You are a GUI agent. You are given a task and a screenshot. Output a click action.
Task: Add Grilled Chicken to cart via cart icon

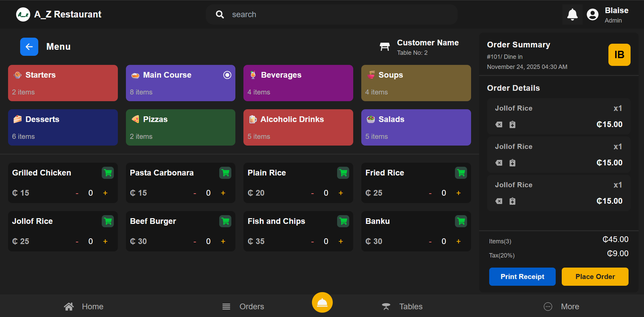click(x=107, y=172)
